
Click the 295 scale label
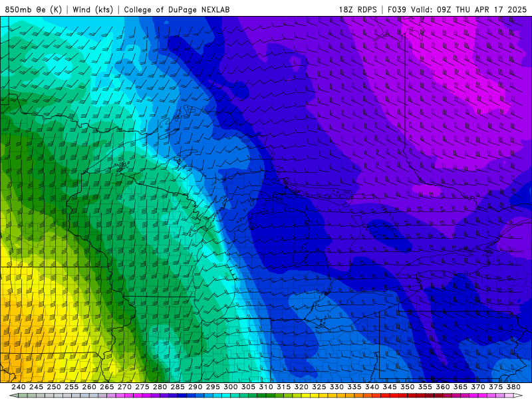pos(213,387)
